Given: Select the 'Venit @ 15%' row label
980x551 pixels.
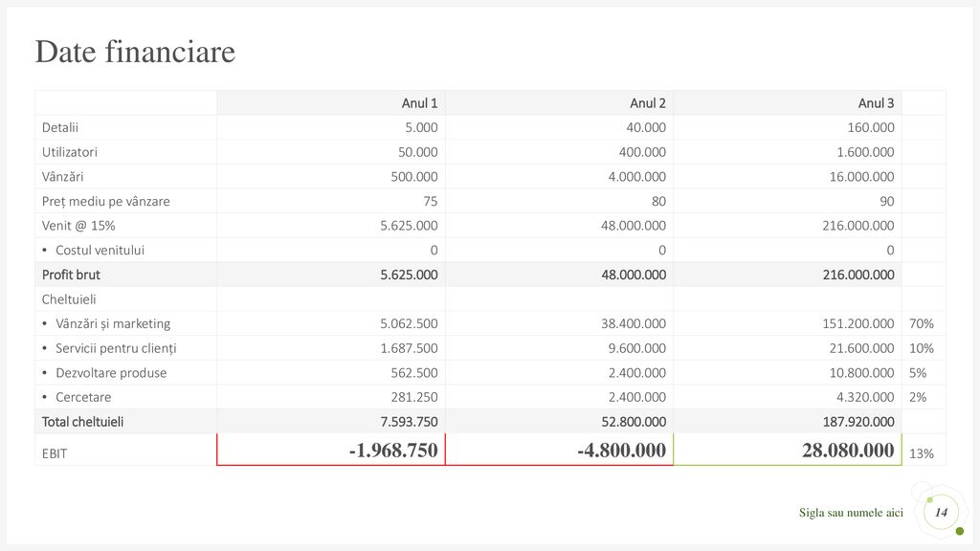Looking at the screenshot, I should [78, 226].
